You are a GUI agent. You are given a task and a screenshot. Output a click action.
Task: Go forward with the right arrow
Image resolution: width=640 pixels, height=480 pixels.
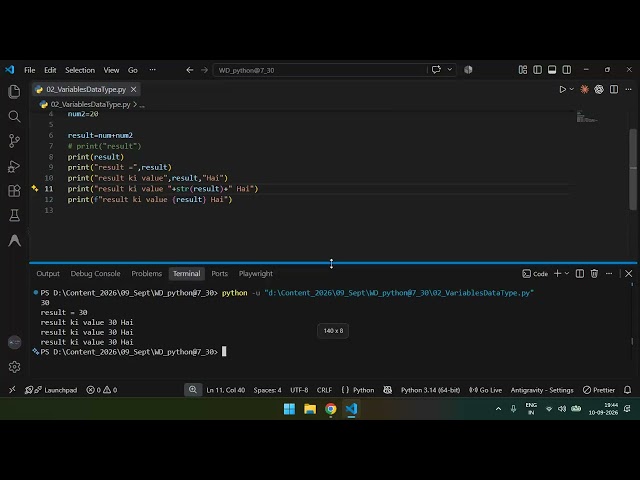204,70
